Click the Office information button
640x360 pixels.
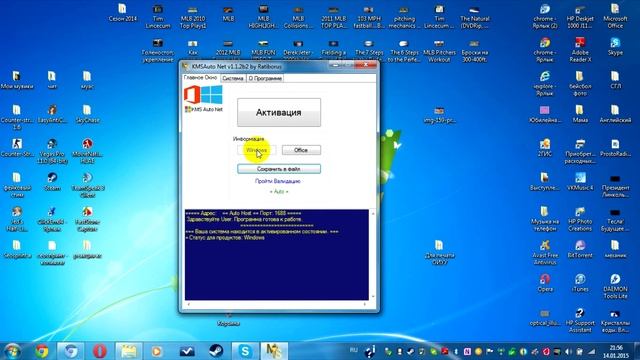pos(301,150)
